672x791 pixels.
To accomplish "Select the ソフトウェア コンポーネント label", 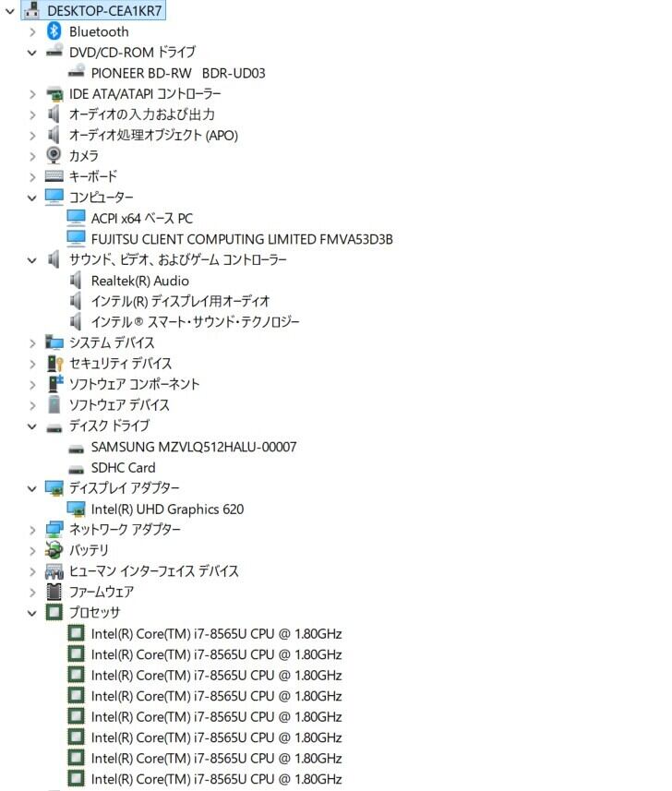I will [134, 384].
